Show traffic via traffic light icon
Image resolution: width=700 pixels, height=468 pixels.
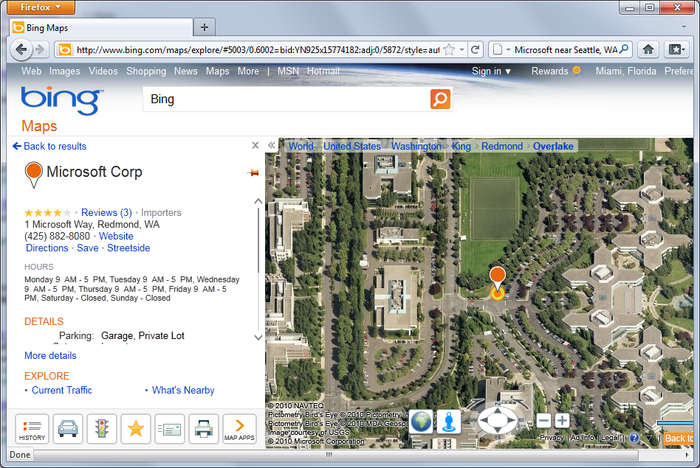click(102, 429)
